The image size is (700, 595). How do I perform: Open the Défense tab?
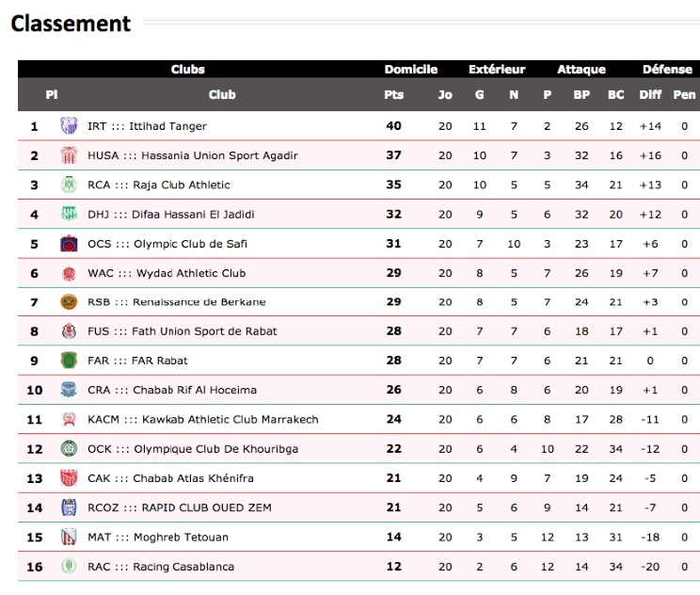click(x=667, y=70)
